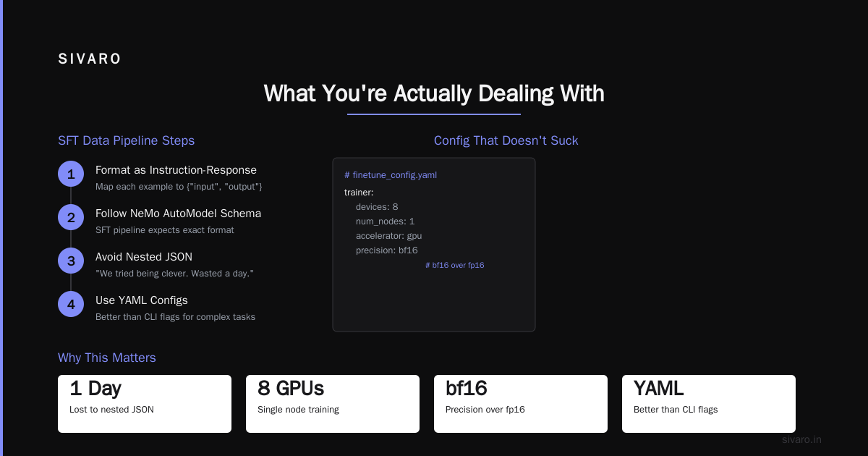Click the SIVARO logo text
Screen dimensions: 868x456
[x=90, y=59]
